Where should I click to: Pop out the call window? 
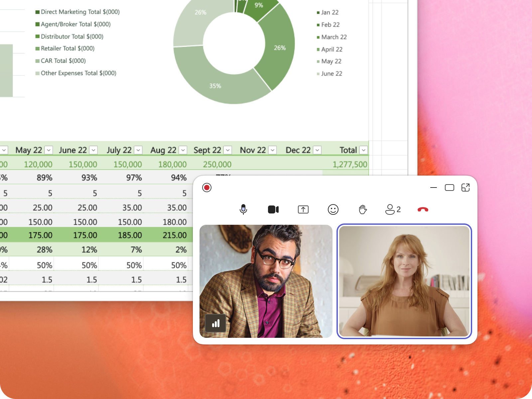click(x=465, y=188)
